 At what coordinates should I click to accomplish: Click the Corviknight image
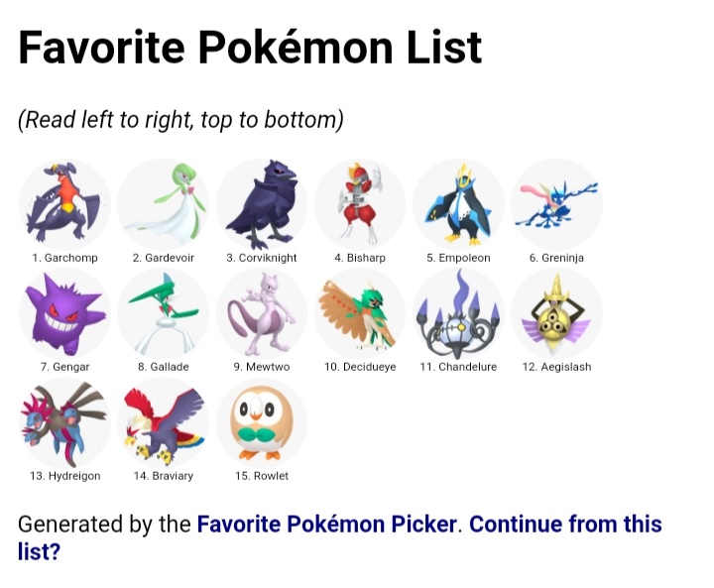[262, 203]
